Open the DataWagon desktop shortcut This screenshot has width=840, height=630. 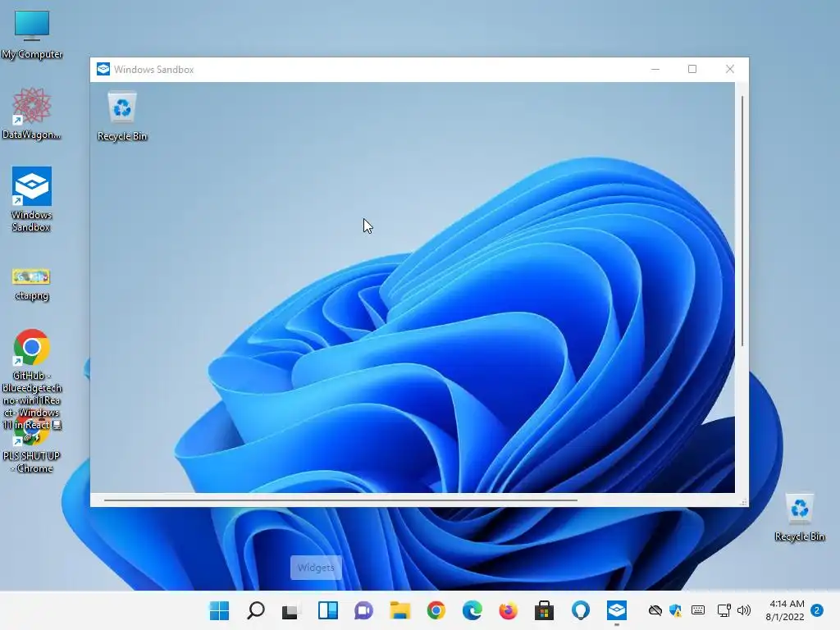click(32, 114)
